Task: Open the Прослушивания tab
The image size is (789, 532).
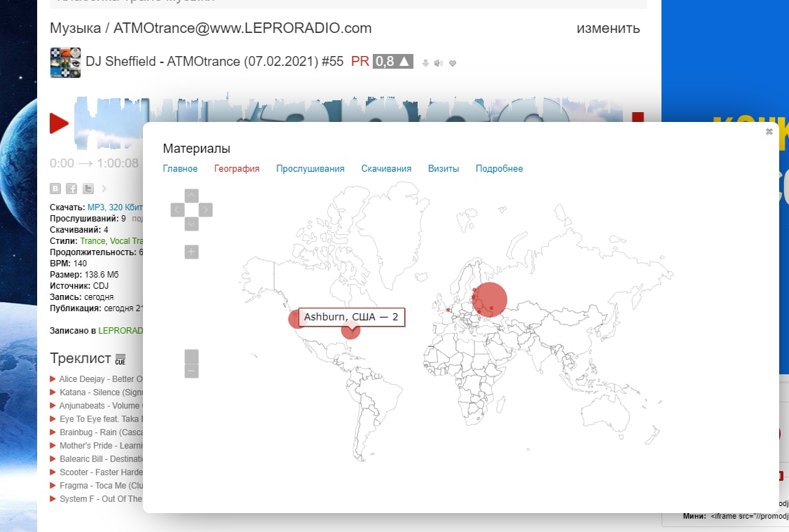Action: click(x=310, y=169)
